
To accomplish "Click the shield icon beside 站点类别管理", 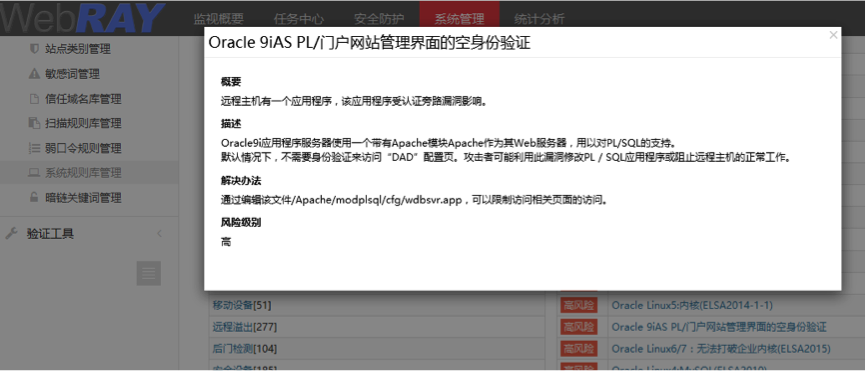I will pyautogui.click(x=34, y=49).
